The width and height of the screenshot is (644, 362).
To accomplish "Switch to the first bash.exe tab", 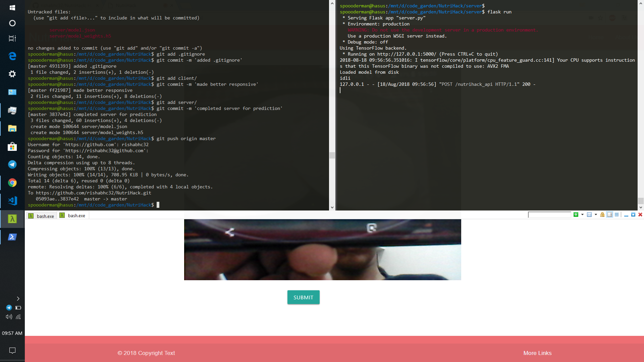I will click(42, 216).
